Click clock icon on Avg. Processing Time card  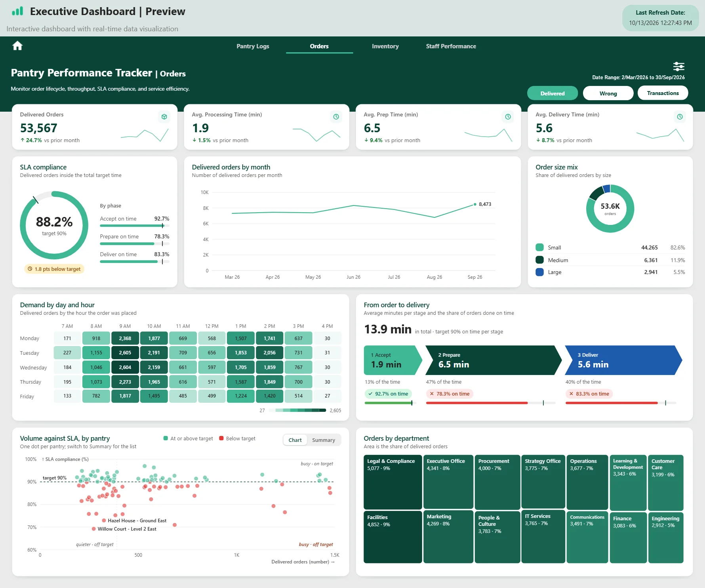(x=336, y=117)
